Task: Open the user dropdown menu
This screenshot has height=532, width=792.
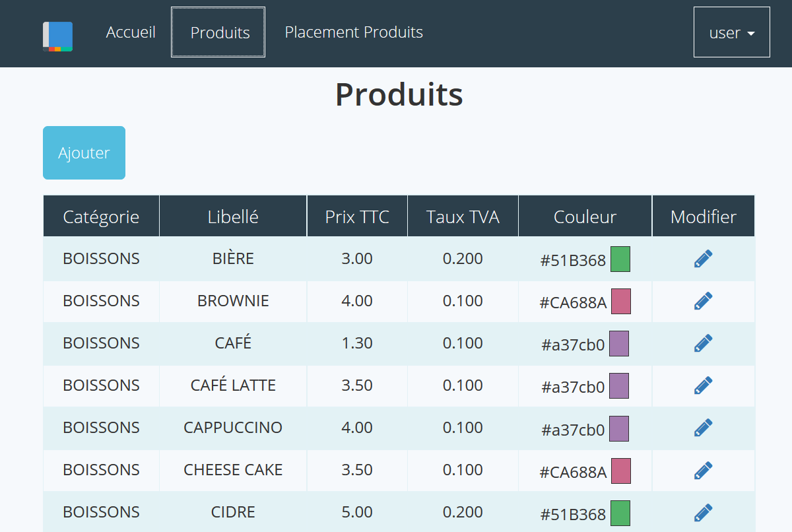Action: pyautogui.click(x=731, y=32)
